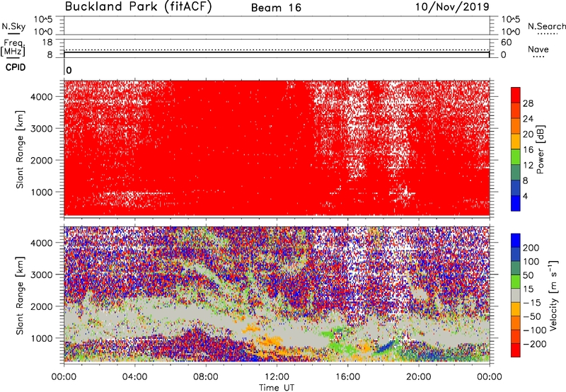Click the 2000 label on velocity panel axis
This screenshot has height=392, width=566.
42,306
